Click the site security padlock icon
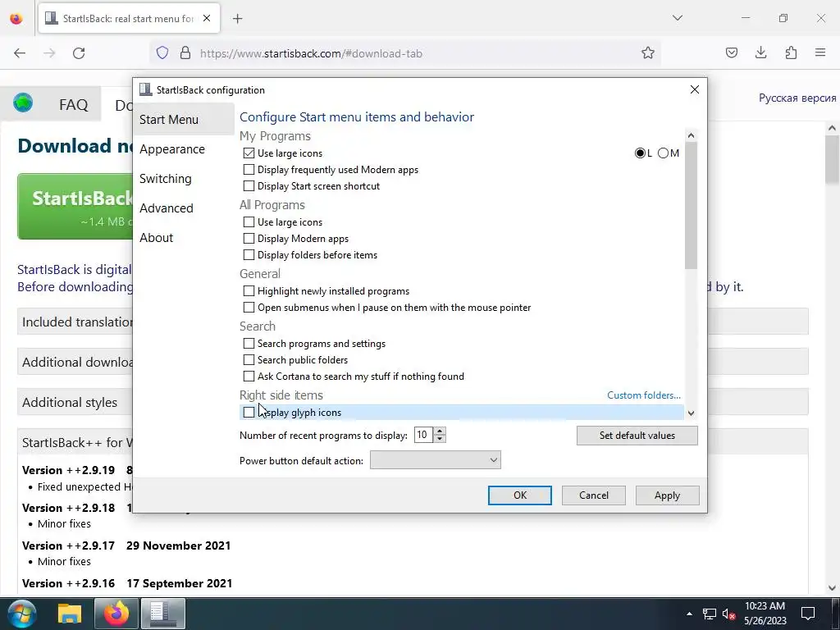The width and height of the screenshot is (840, 630). tap(185, 53)
